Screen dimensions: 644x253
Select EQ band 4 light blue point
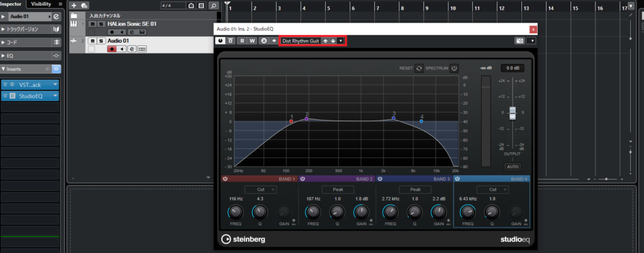[x=421, y=121]
